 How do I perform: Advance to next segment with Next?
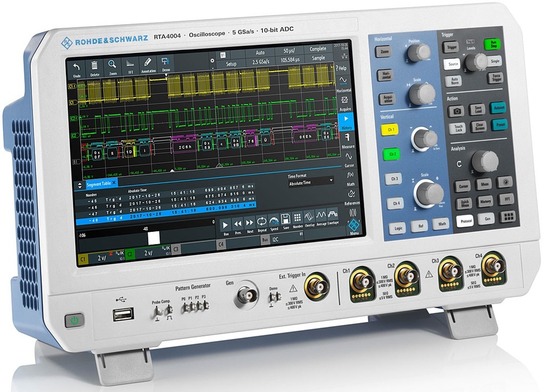pyautogui.click(x=250, y=225)
